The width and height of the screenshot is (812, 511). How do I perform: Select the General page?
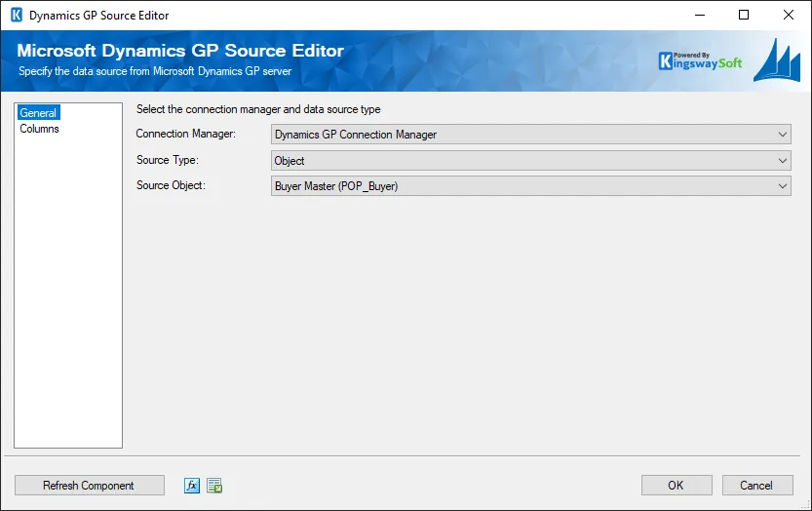[x=38, y=112]
